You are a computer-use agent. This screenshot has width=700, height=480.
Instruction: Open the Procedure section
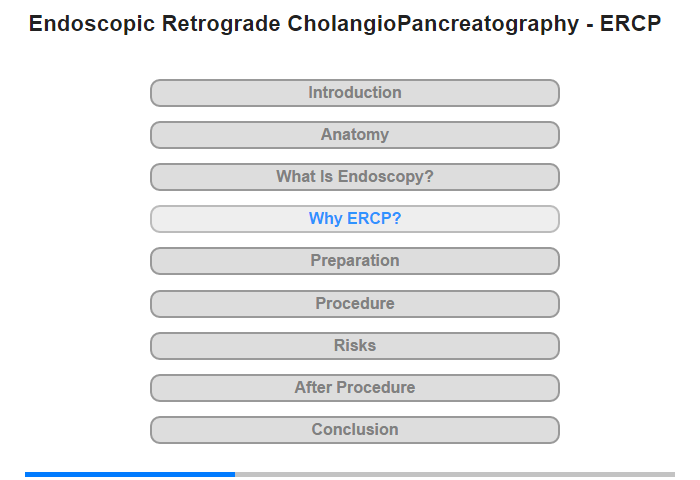pyautogui.click(x=354, y=304)
